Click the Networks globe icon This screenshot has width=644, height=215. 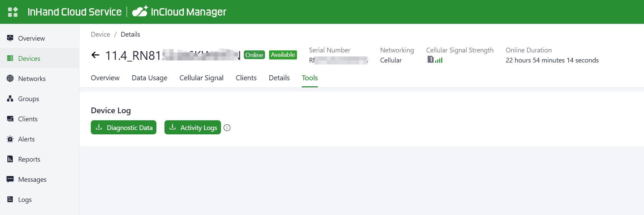10,78
